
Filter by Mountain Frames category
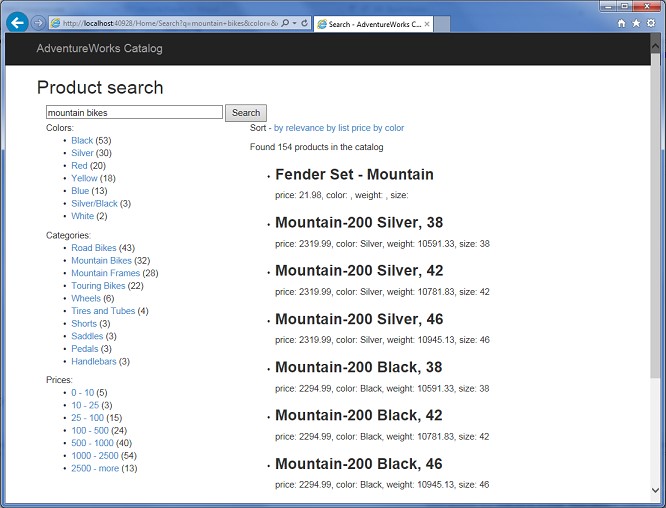(106, 273)
